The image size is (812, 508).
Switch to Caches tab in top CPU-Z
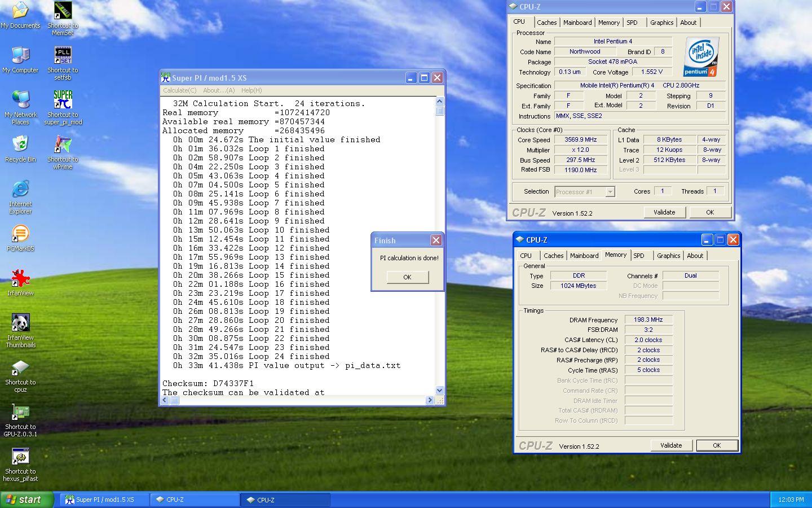(546, 23)
